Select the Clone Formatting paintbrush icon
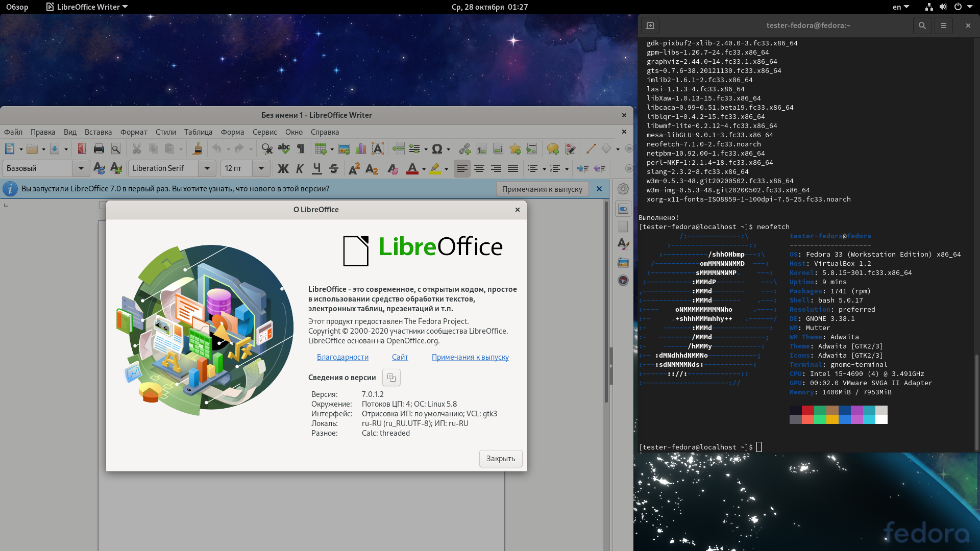980x551 pixels. click(197, 148)
